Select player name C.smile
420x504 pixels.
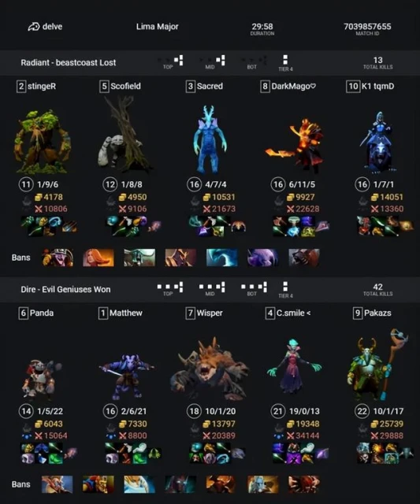[291, 313]
